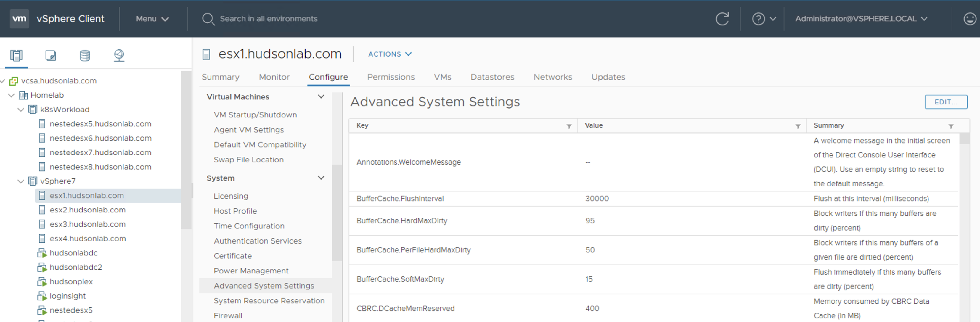Filter the Summary column
This screenshot has width=980, height=322.
click(x=951, y=126)
